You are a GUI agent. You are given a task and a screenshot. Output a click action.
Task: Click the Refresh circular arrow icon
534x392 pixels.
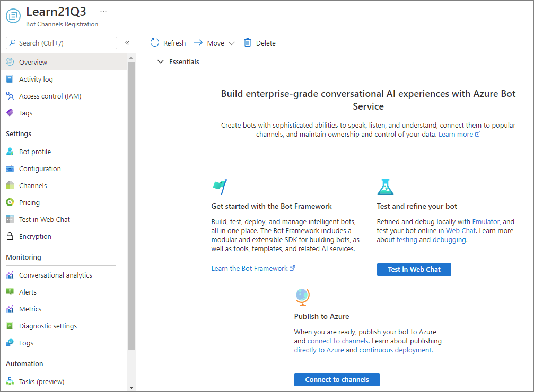click(155, 42)
